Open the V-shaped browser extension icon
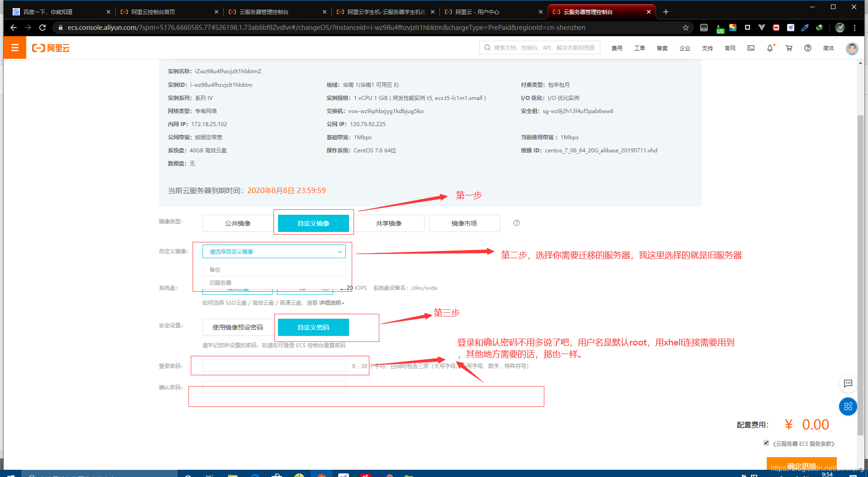Screen dimensions: 868x477 coord(762,28)
